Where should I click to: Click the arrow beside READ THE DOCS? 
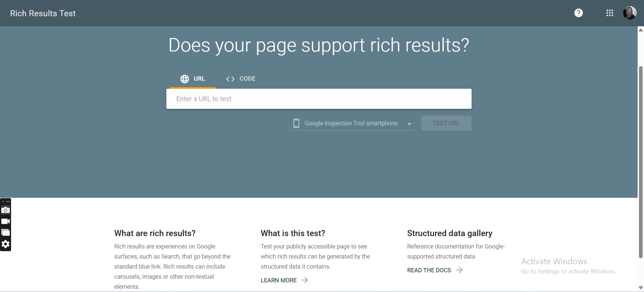coord(459,270)
